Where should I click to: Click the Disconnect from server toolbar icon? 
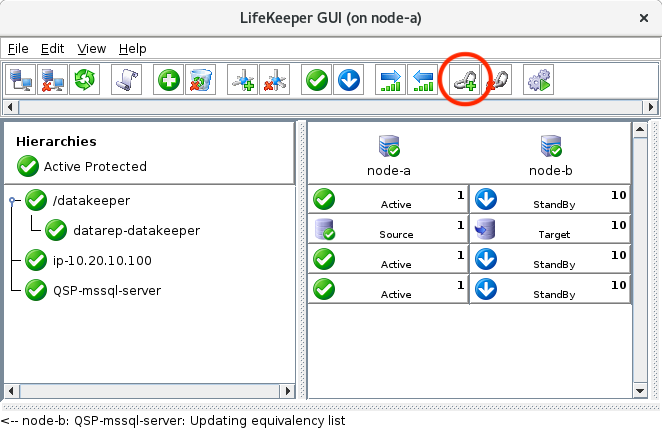coord(52,79)
